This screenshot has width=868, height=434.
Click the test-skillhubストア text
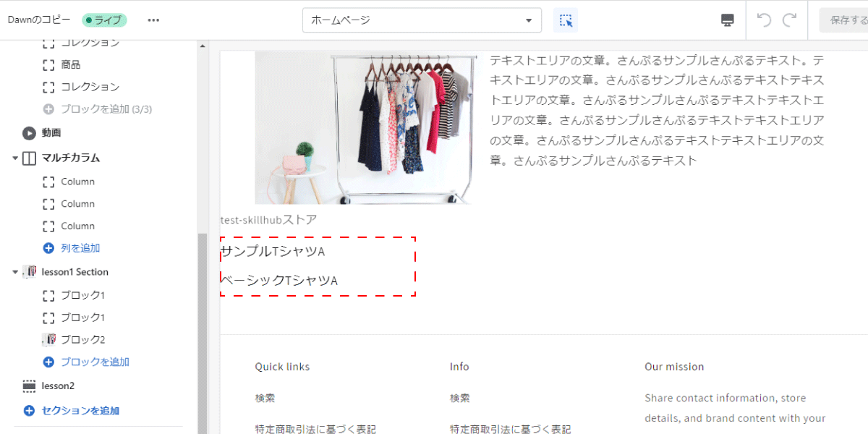(268, 219)
